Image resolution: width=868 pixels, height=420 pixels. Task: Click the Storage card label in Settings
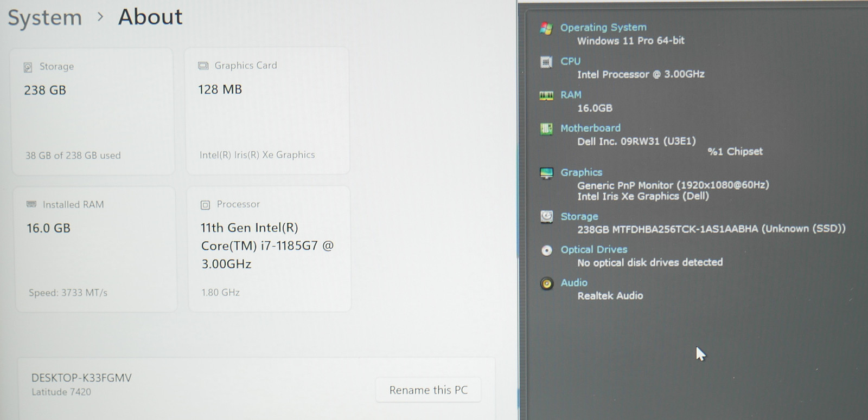[56, 67]
